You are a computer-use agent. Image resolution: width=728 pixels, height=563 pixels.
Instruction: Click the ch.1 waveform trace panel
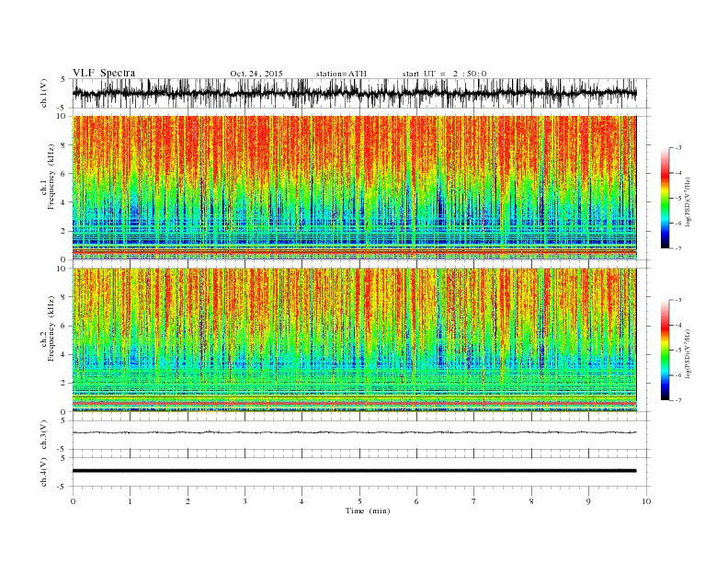click(x=361, y=93)
